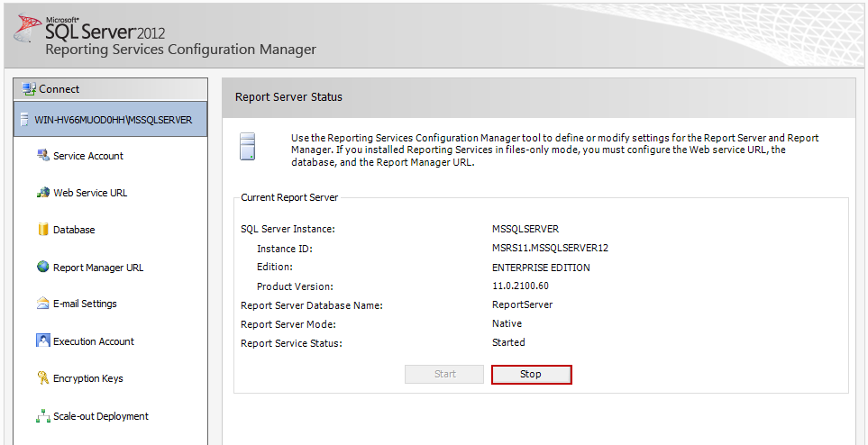Open the Database configuration page

[x=74, y=231]
